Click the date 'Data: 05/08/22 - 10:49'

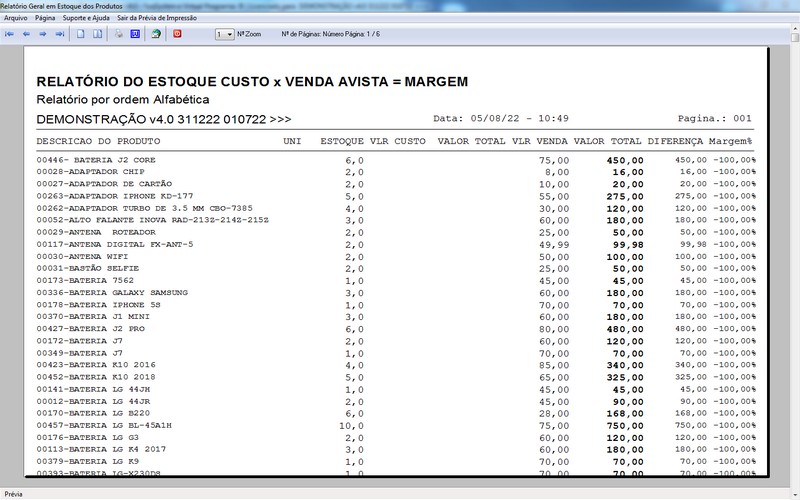point(501,118)
